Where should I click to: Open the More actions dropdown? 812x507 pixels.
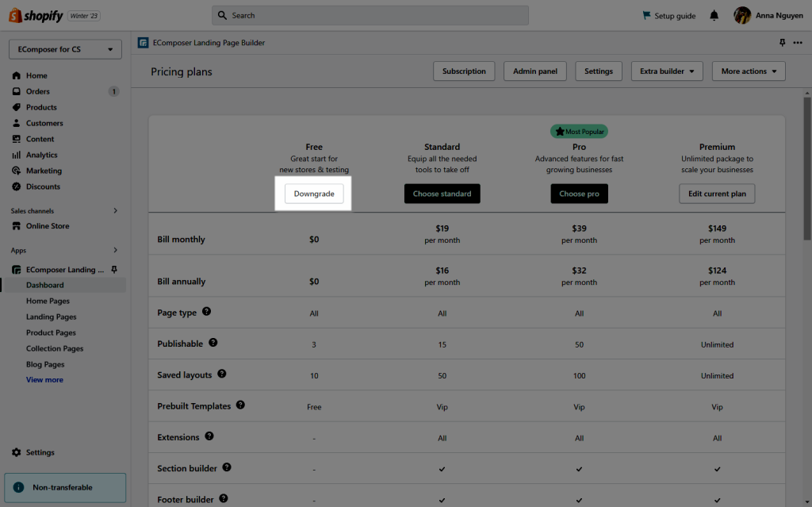click(749, 71)
